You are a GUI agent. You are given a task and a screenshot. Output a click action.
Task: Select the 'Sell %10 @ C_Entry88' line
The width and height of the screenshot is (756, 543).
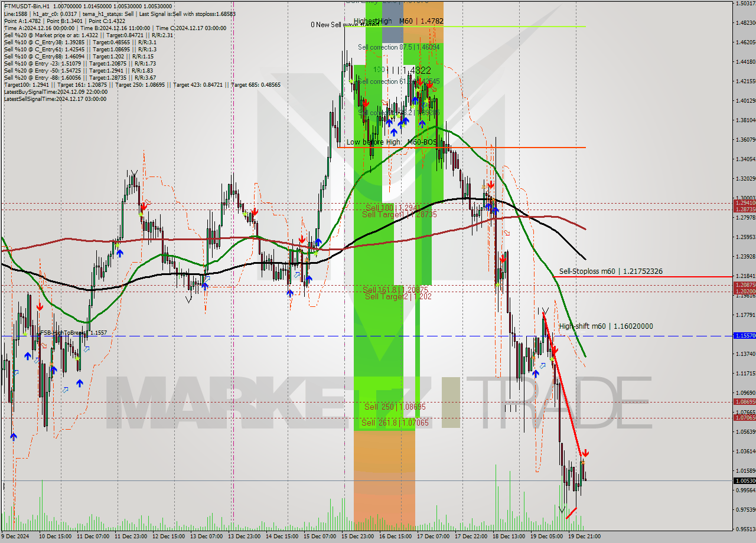[79, 56]
